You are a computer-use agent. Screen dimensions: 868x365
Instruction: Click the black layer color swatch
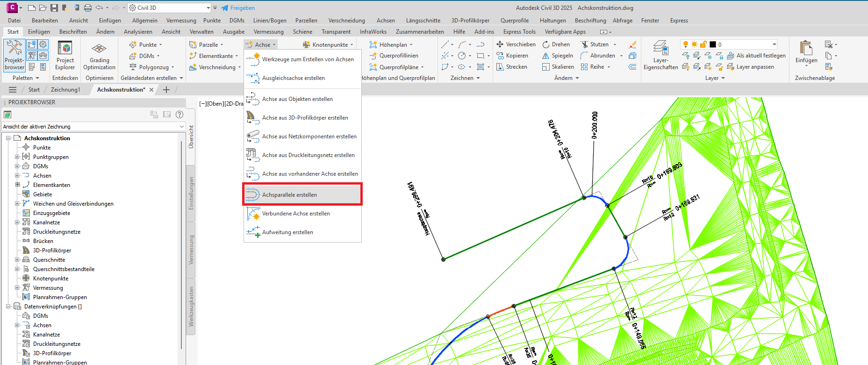(x=713, y=44)
